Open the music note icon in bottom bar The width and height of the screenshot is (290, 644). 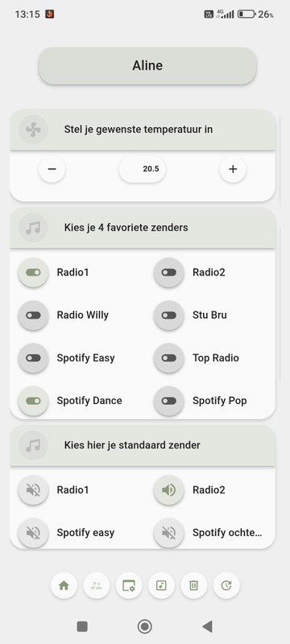[161, 585]
